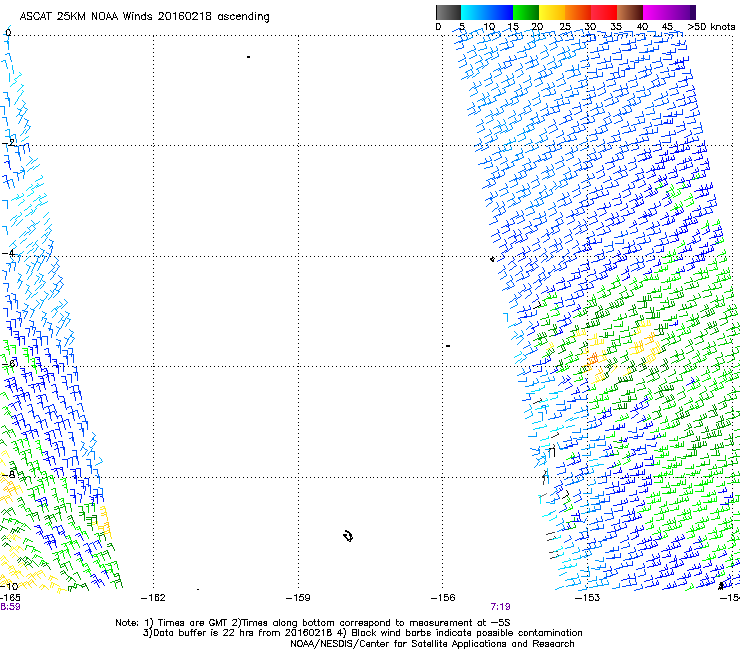Click the '7:19' pass time label
The image size is (740, 650).
(x=500, y=607)
